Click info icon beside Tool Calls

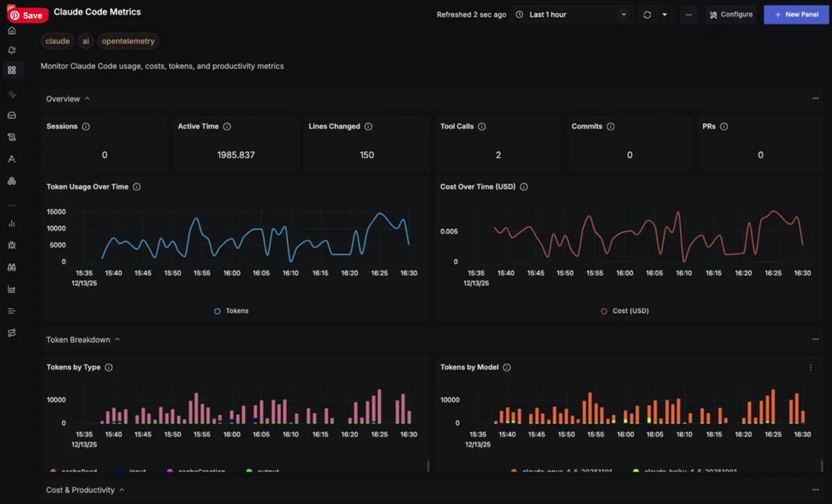(482, 127)
